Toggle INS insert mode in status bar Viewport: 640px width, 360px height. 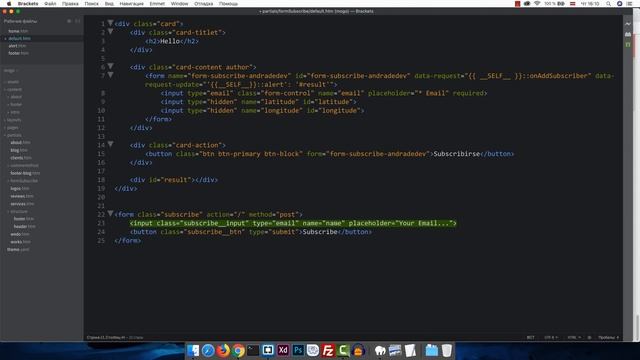click(530, 338)
